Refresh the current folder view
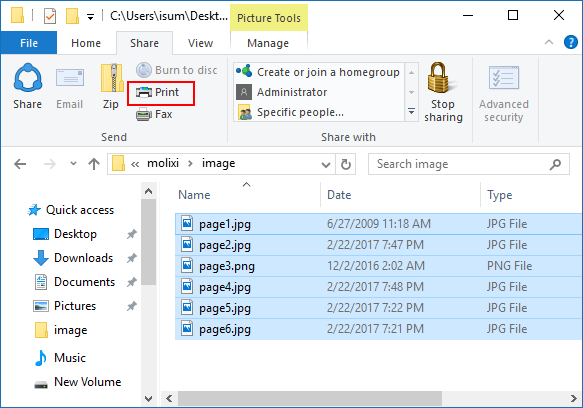This screenshot has height=408, width=583. click(x=346, y=164)
